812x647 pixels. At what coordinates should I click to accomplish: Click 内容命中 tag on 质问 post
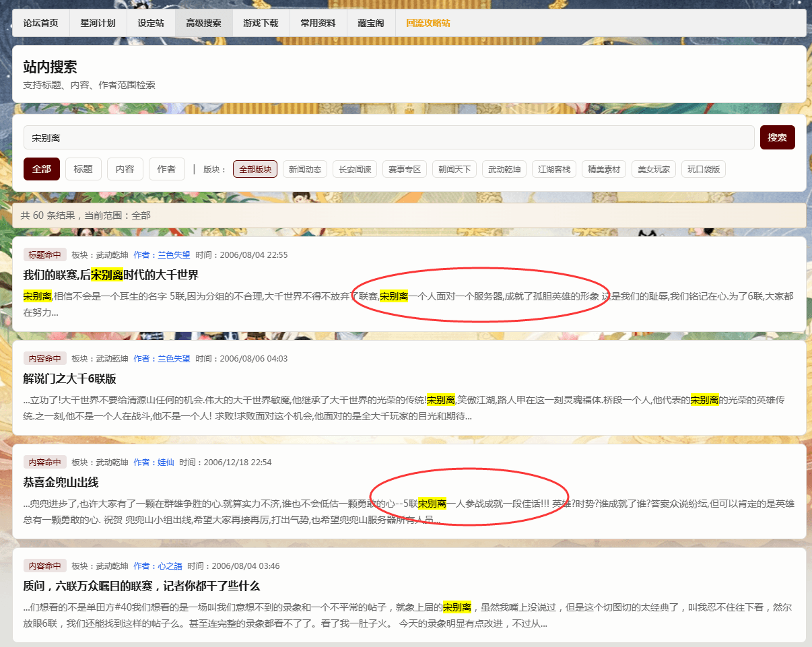(x=45, y=566)
